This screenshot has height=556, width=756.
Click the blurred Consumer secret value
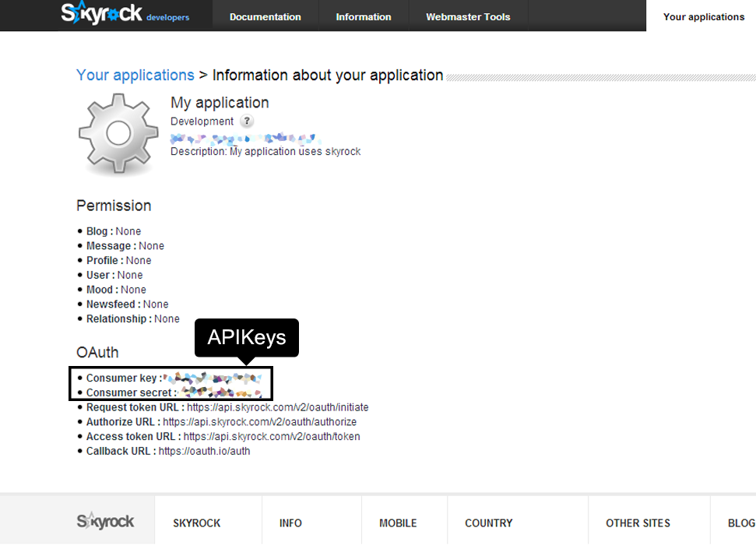[x=221, y=392]
